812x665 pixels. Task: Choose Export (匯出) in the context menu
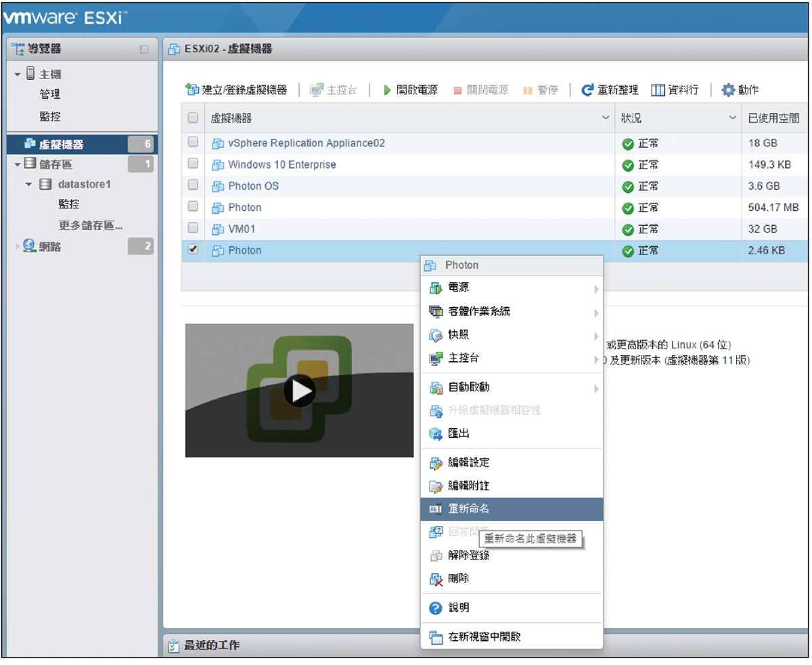click(x=512, y=433)
